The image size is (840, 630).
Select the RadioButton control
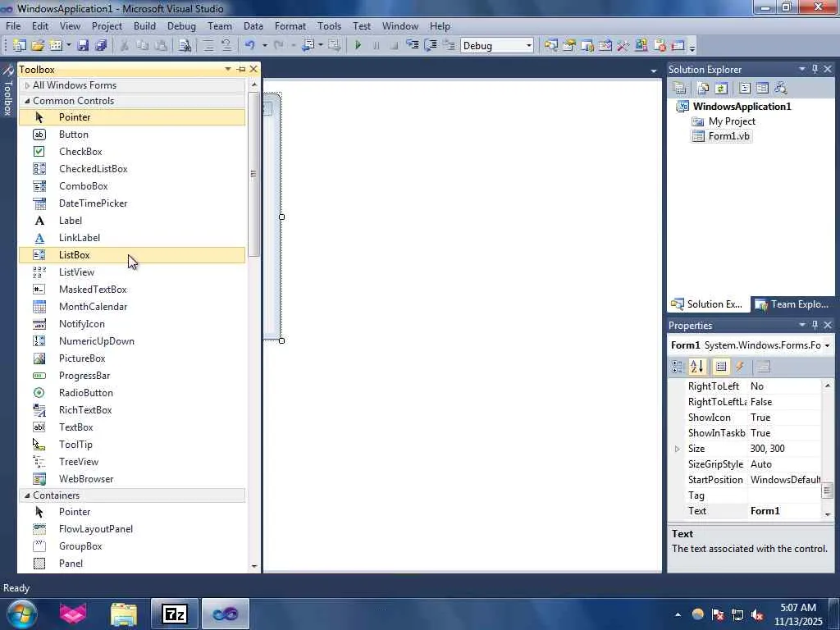coord(132,393)
